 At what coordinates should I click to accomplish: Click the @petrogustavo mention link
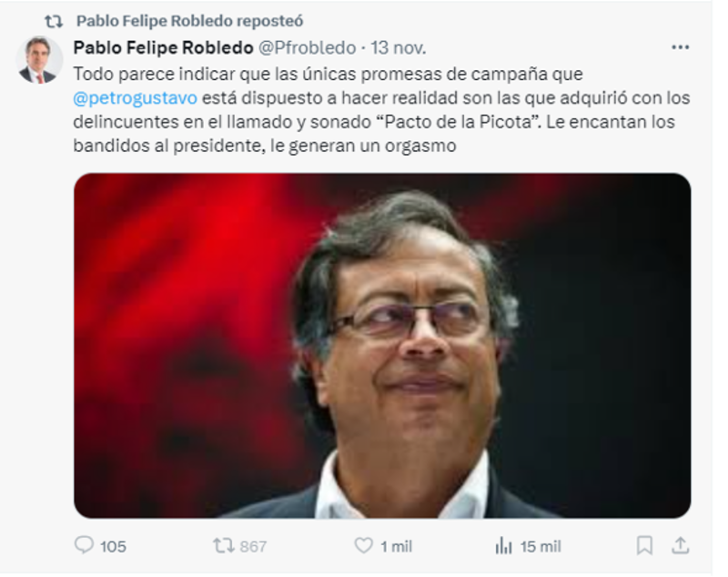coord(135,98)
